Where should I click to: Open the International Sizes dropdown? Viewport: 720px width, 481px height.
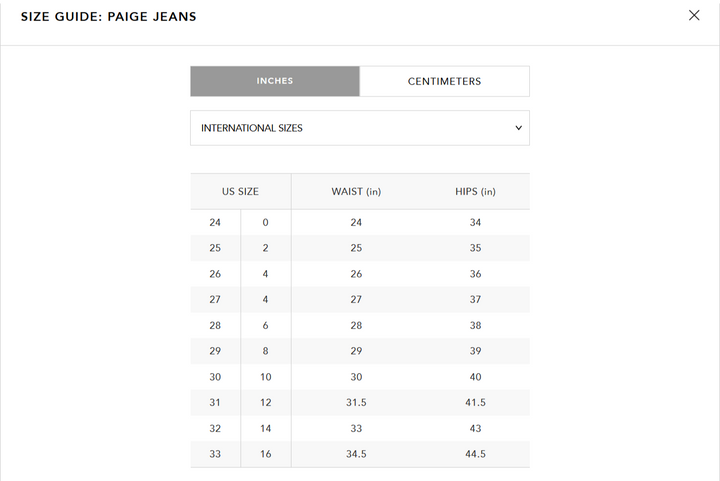(x=359, y=128)
